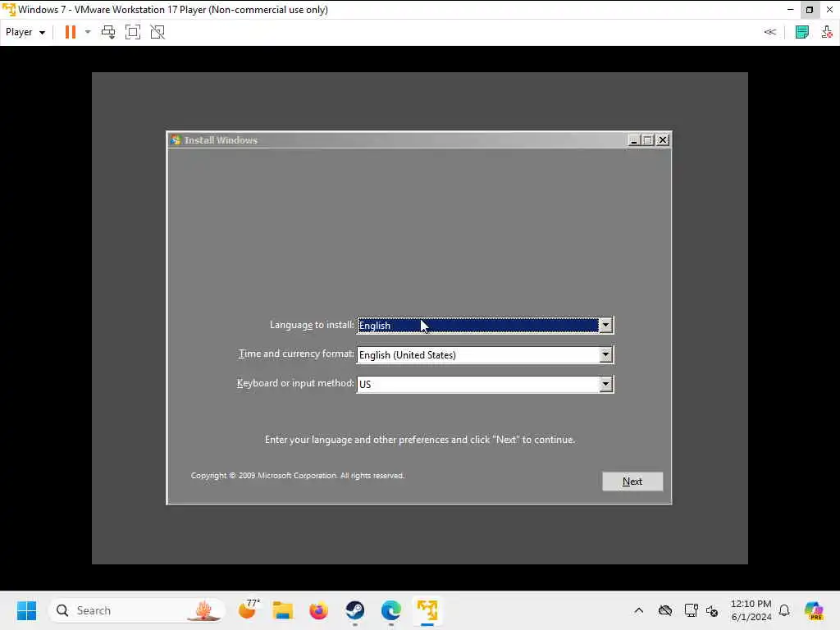The height and width of the screenshot is (630, 840).
Task: Minimize the Install Windows dialog
Action: tap(634, 139)
